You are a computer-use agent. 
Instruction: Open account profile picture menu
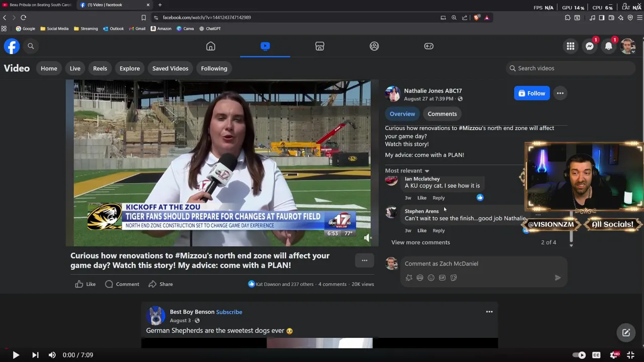628,46
